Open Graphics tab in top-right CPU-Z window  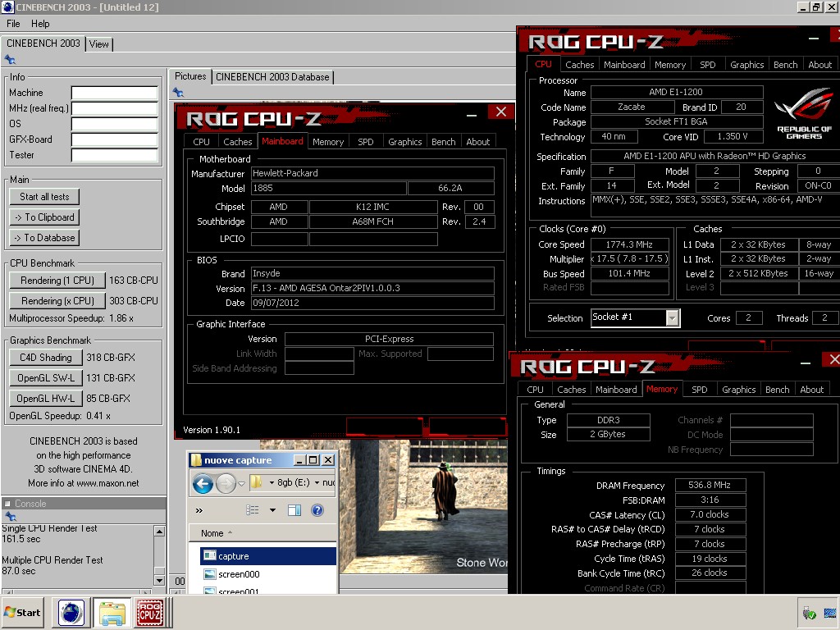click(746, 65)
